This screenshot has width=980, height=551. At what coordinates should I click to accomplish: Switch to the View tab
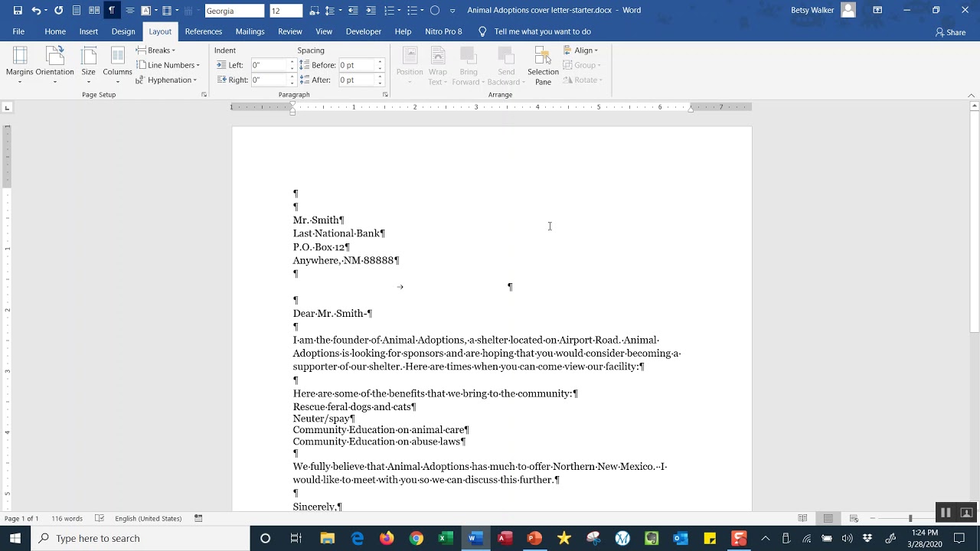click(324, 31)
